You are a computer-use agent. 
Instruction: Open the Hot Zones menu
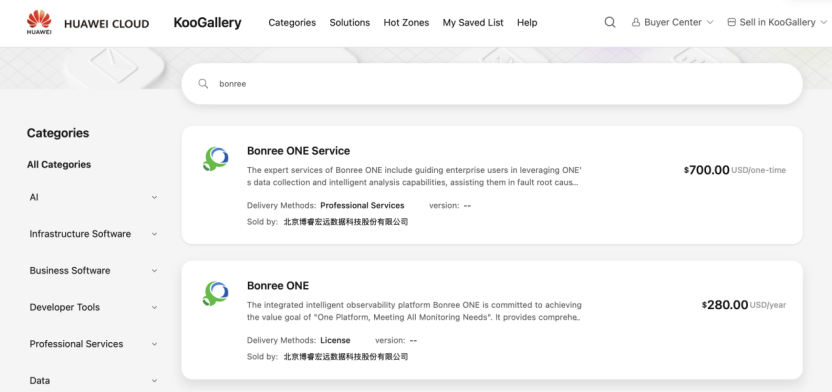(406, 23)
